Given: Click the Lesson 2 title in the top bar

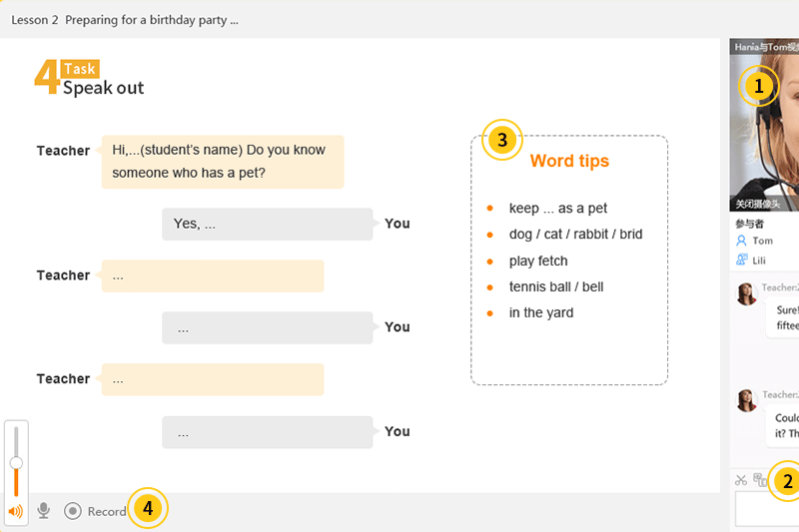Looking at the screenshot, I should (125, 19).
